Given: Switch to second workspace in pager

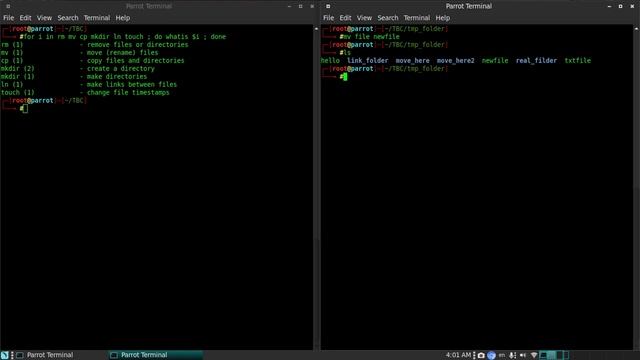Looking at the screenshot, I should coord(551,355).
